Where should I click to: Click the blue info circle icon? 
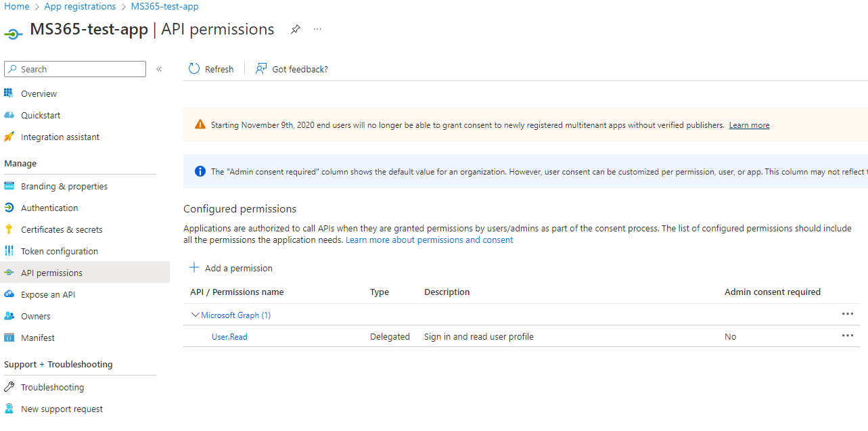tap(200, 171)
